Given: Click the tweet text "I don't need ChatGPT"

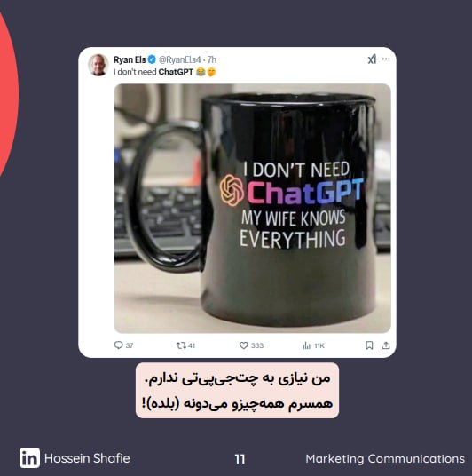Looking at the screenshot, I should click(x=153, y=72).
